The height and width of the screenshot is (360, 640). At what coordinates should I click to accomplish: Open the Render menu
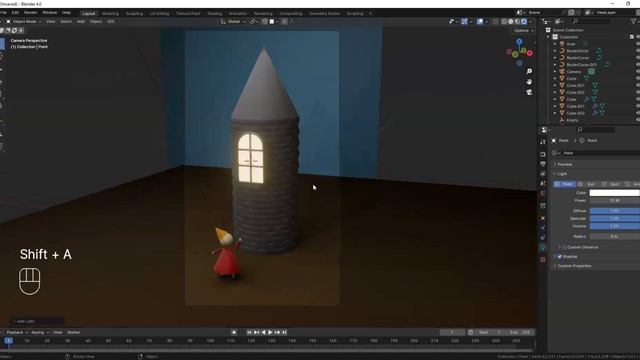click(x=31, y=13)
